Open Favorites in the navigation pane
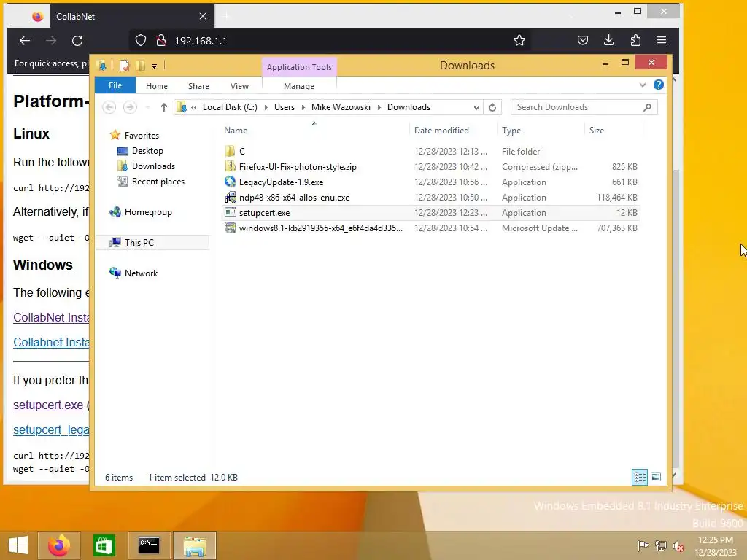The width and height of the screenshot is (747, 560). click(x=142, y=135)
